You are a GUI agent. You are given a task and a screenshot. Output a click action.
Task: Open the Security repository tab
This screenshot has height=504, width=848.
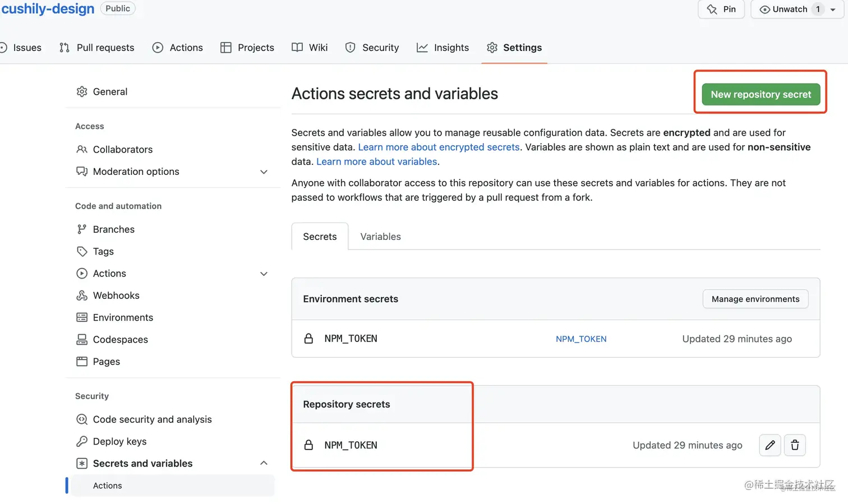pos(372,48)
